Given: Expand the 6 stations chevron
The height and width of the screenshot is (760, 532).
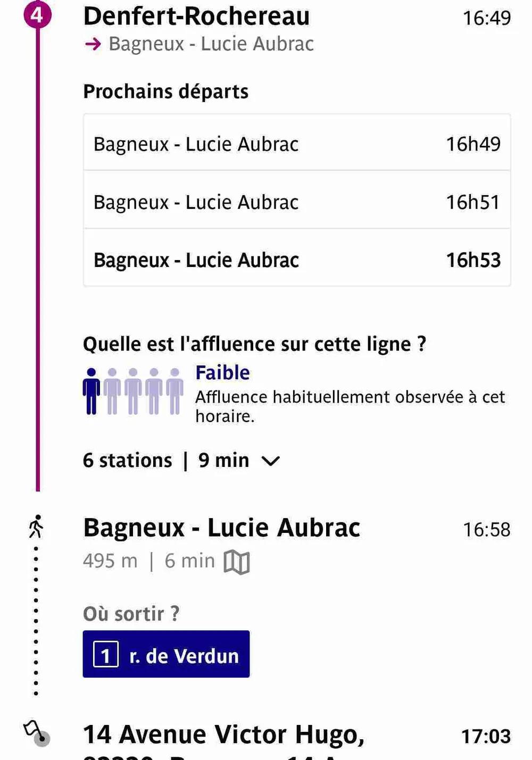Looking at the screenshot, I should click(270, 461).
